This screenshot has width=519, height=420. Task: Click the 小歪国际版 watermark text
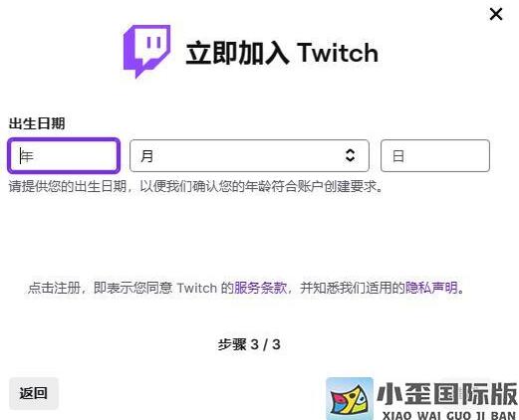(447, 394)
